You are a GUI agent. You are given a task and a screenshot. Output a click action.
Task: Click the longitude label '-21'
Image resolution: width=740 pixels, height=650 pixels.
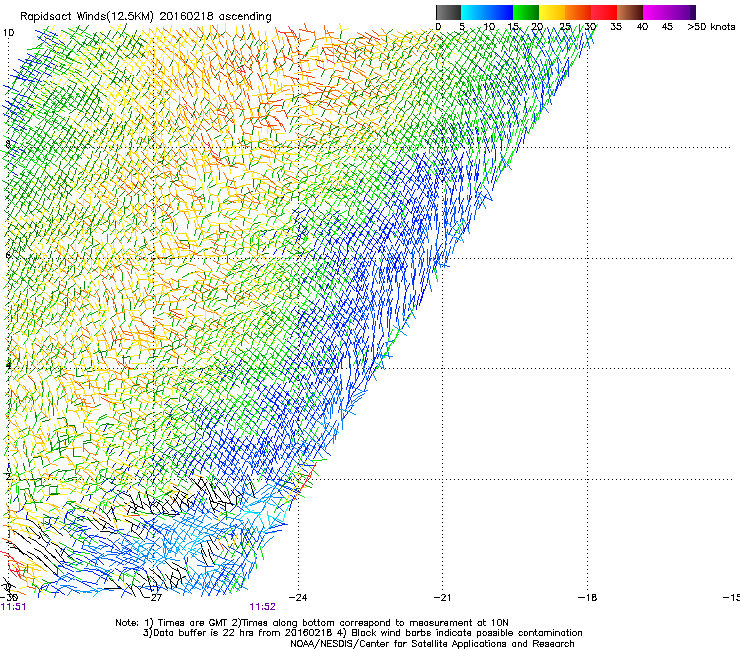[442, 597]
